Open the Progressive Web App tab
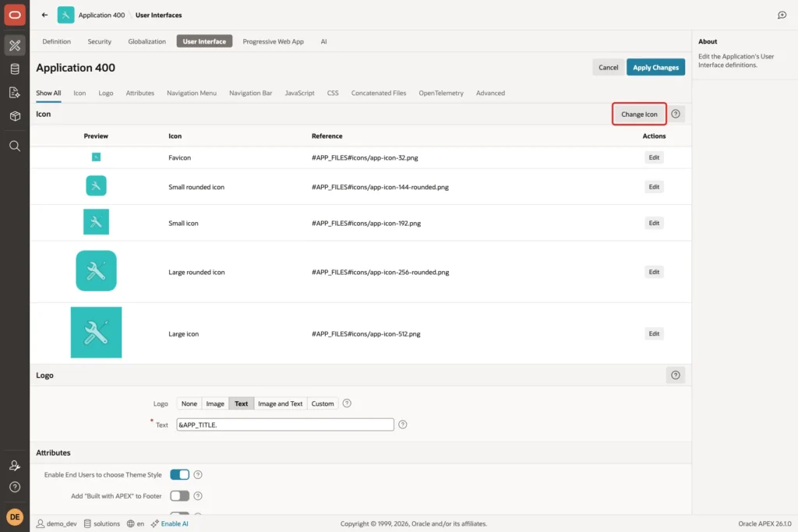 274,41
